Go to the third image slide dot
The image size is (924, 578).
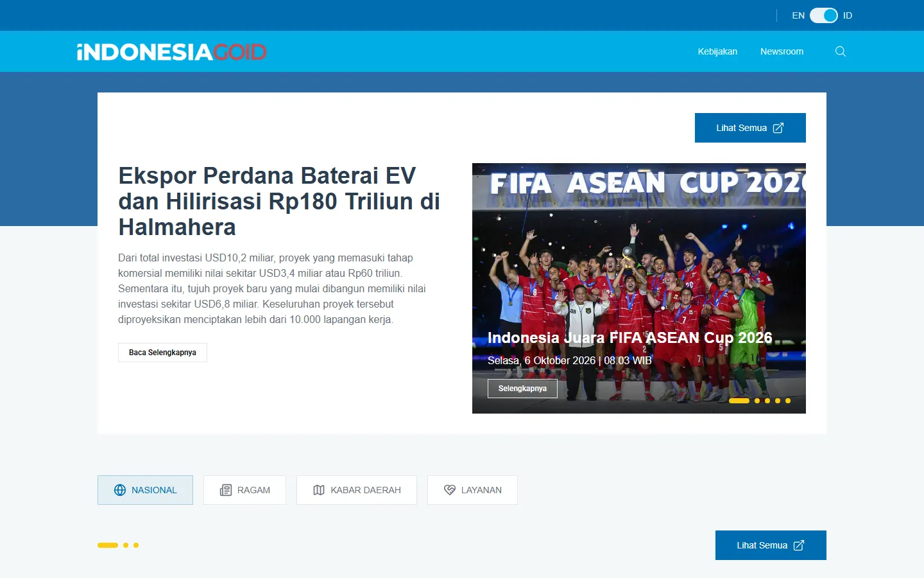[x=767, y=401]
